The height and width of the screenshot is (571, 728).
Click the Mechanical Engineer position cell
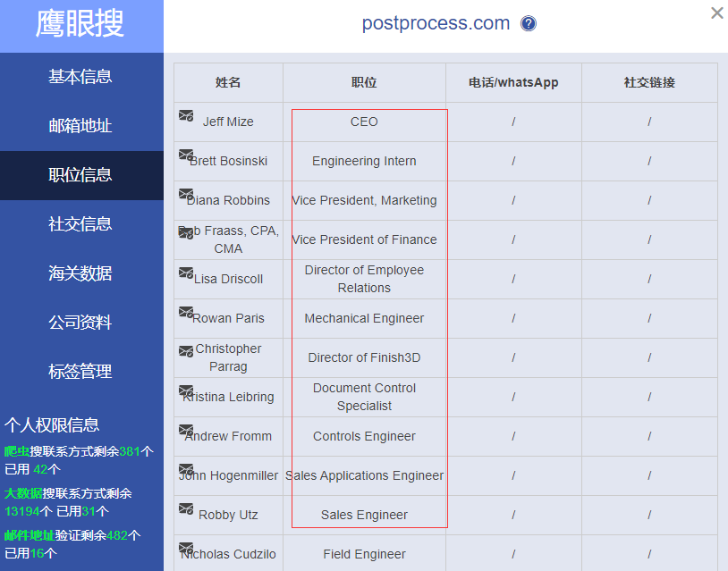click(x=364, y=319)
